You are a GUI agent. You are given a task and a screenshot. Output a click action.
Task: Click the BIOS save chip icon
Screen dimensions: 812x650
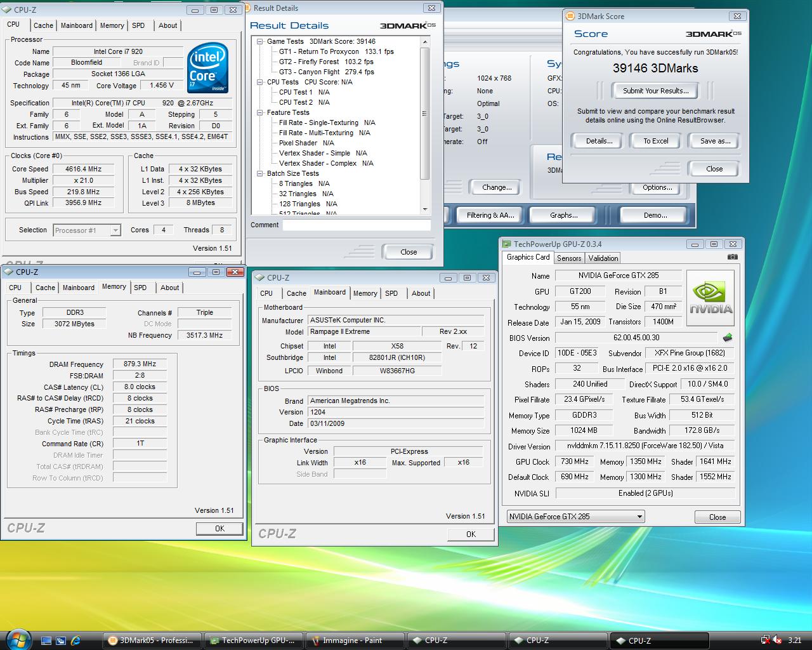pyautogui.click(x=728, y=338)
